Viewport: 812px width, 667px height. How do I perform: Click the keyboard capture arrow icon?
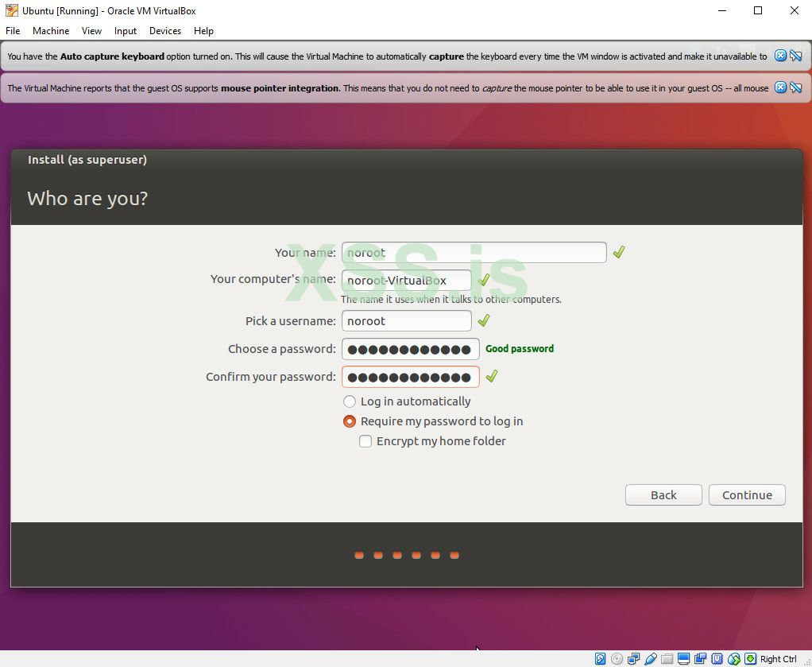[x=750, y=659]
